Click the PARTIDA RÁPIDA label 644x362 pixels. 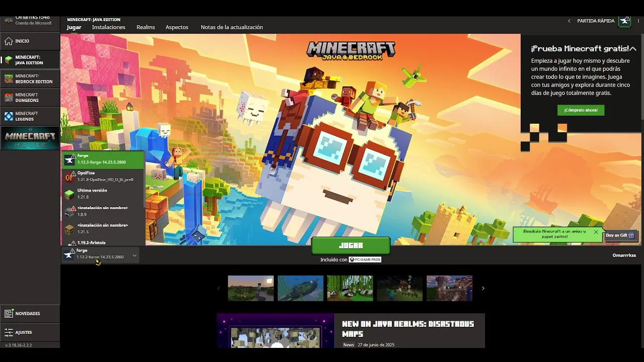click(x=596, y=21)
